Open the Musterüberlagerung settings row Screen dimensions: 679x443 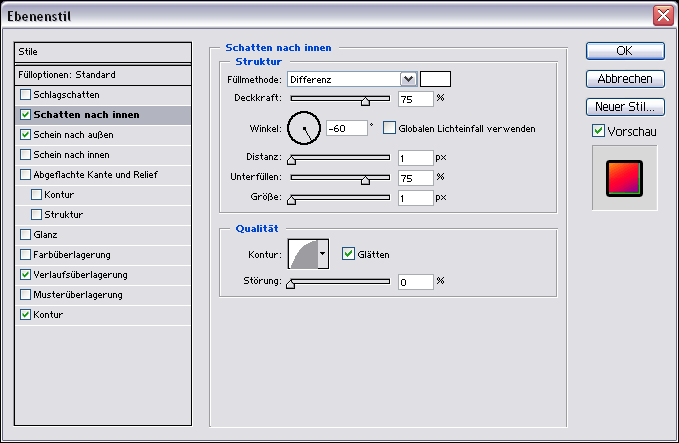103,294
